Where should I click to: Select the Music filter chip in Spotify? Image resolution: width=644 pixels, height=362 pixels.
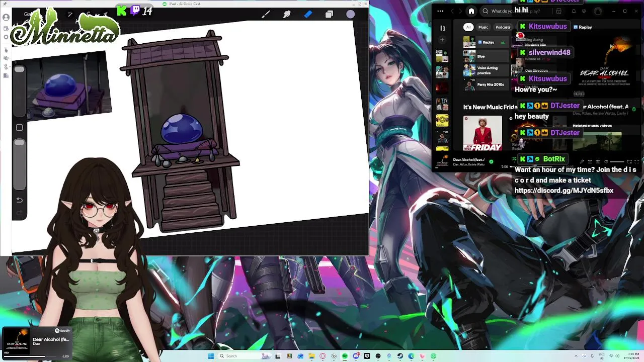483,27
